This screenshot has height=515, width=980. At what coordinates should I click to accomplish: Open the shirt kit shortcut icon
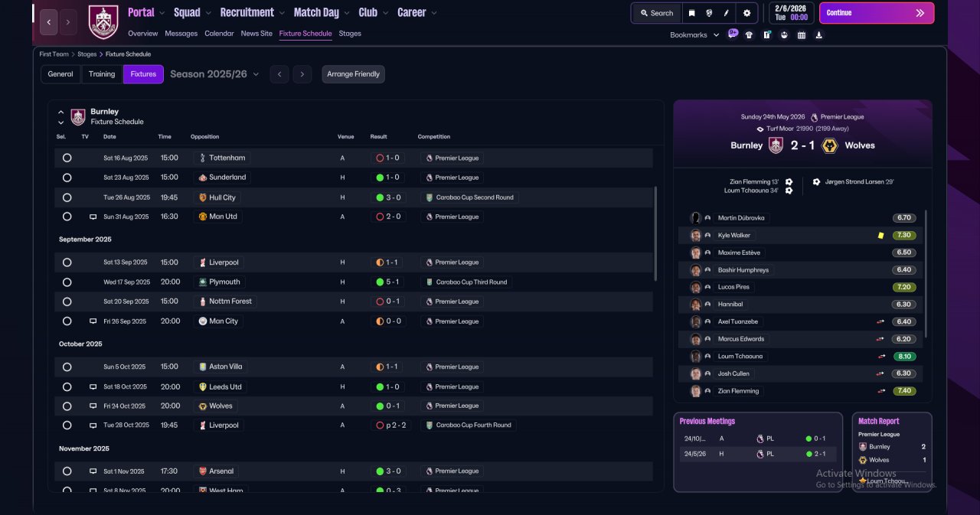click(x=749, y=34)
